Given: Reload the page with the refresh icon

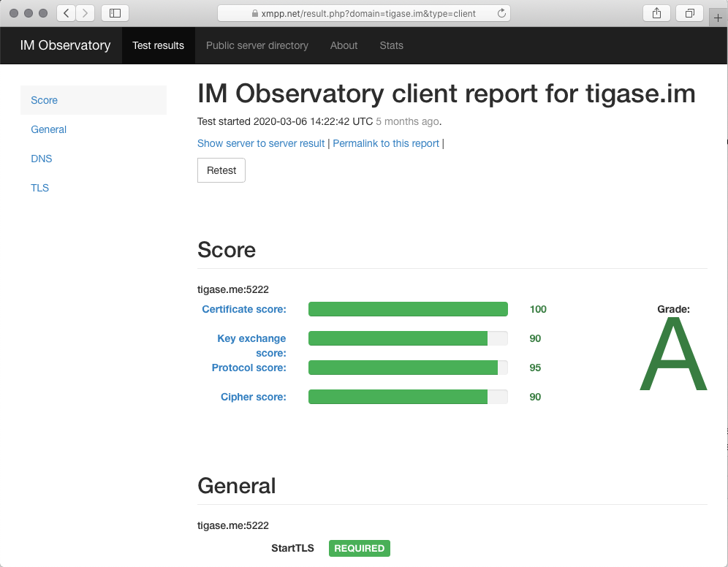Looking at the screenshot, I should [x=501, y=13].
